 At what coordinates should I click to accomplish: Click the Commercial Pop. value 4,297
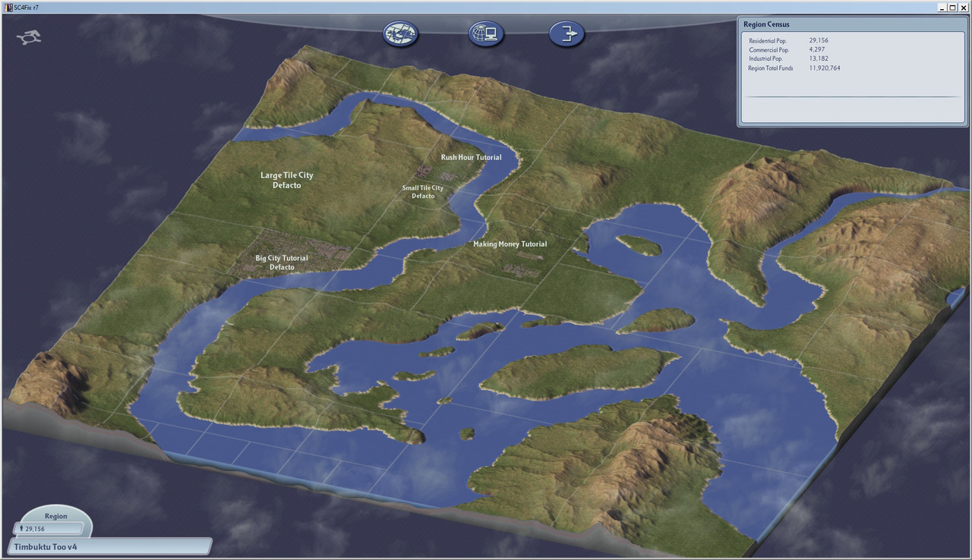(x=819, y=49)
